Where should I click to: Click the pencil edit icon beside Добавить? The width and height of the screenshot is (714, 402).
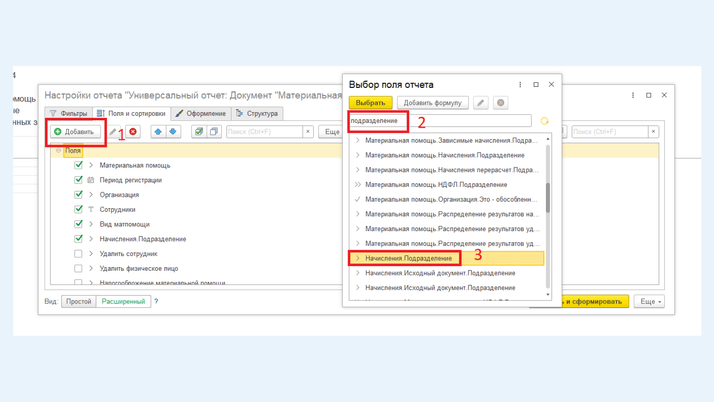[113, 132]
